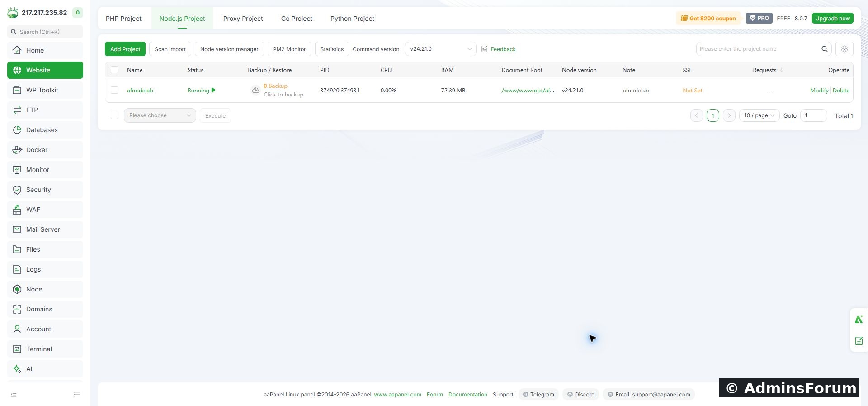
Task: Open Files manager
Action: tap(45, 249)
